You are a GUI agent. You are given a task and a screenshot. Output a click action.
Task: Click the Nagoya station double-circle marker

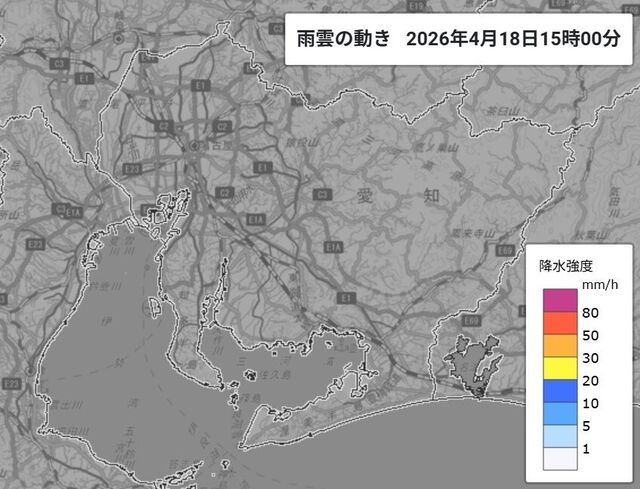pyautogui.click(x=194, y=146)
